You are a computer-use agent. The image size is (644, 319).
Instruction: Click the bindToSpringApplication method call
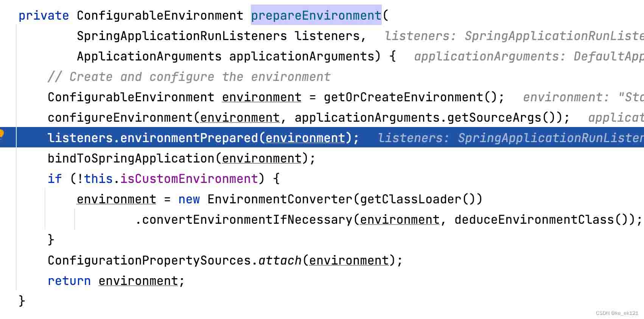pyautogui.click(x=131, y=158)
